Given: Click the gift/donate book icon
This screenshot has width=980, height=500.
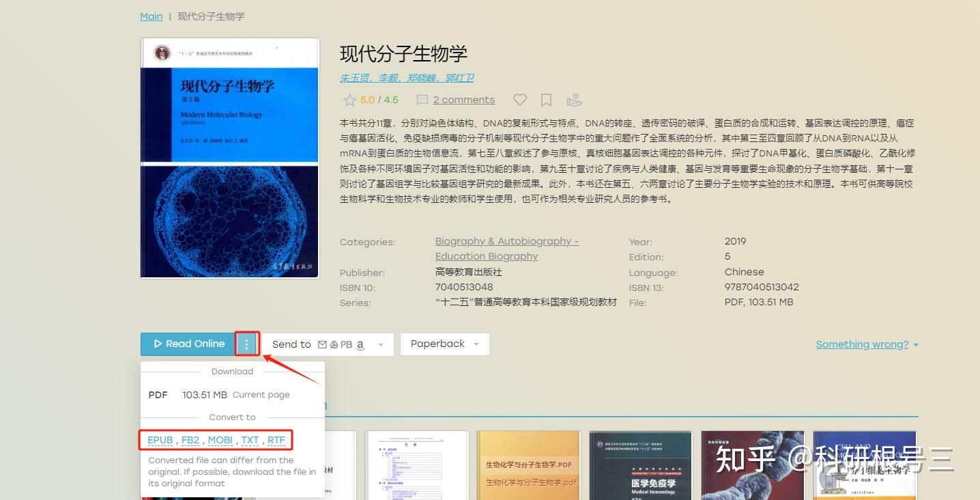Looking at the screenshot, I should (x=574, y=100).
